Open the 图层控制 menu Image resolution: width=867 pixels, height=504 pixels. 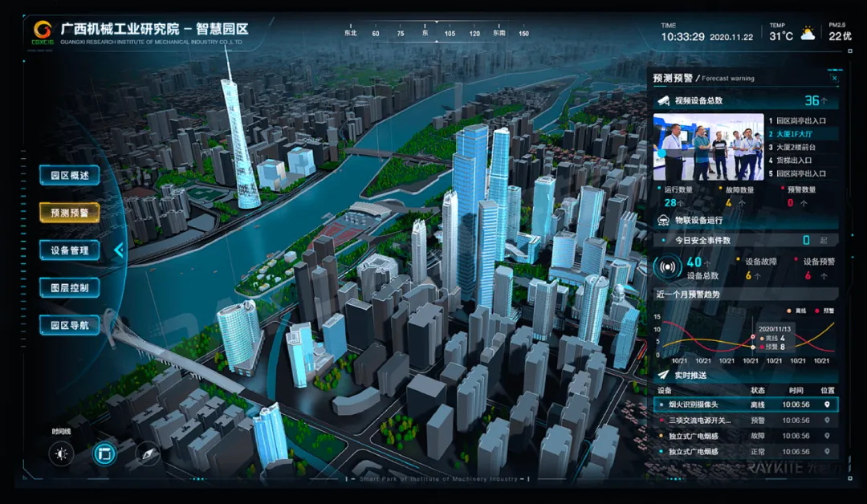[x=70, y=288]
